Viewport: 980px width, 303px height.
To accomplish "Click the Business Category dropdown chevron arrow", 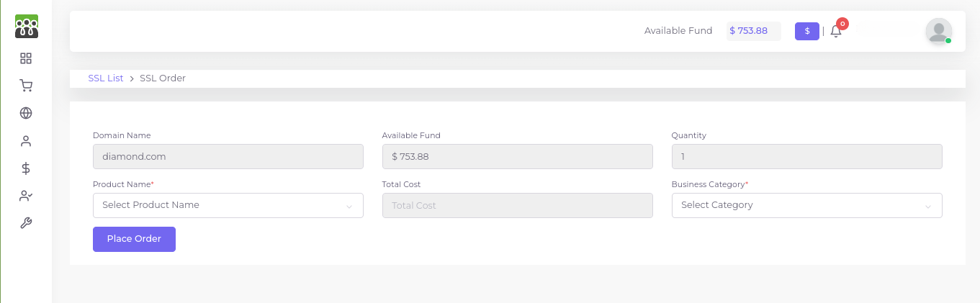I will (x=927, y=207).
